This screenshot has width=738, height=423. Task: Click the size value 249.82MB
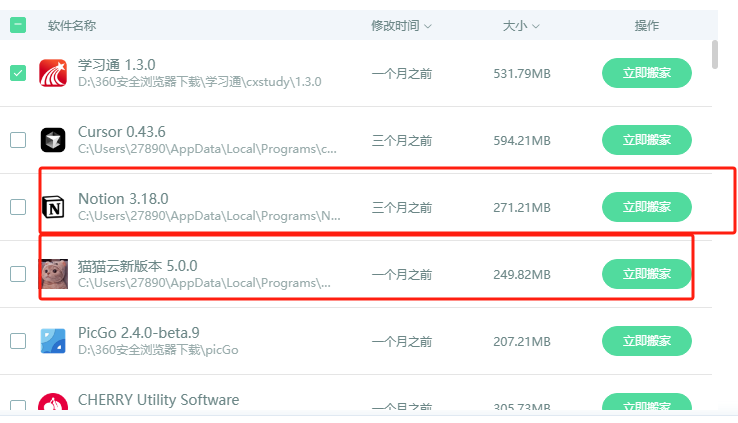tap(522, 275)
